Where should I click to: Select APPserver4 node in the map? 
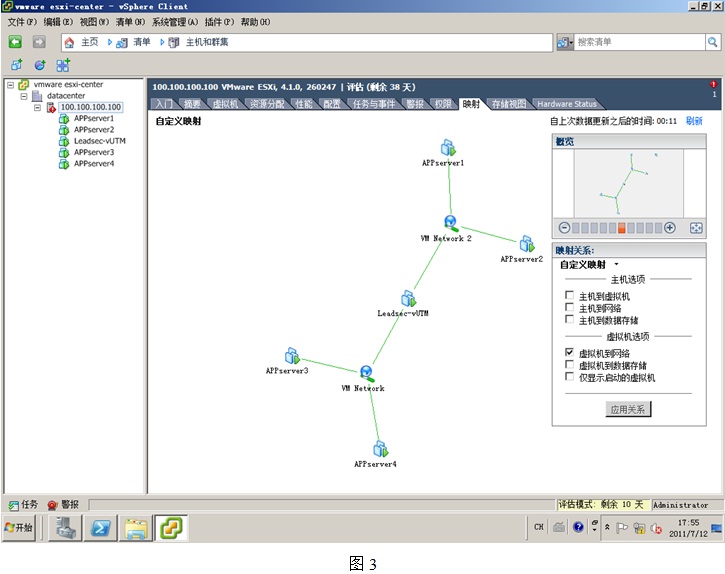380,449
